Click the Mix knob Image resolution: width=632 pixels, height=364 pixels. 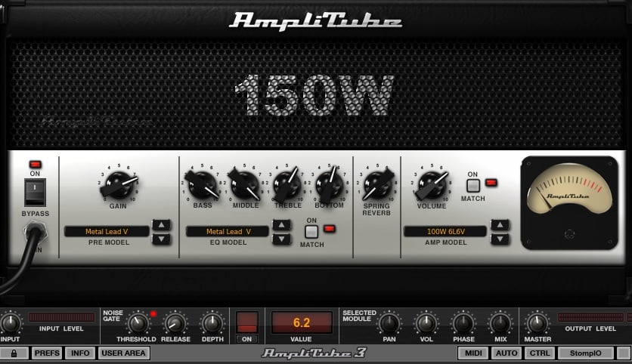pyautogui.click(x=500, y=323)
